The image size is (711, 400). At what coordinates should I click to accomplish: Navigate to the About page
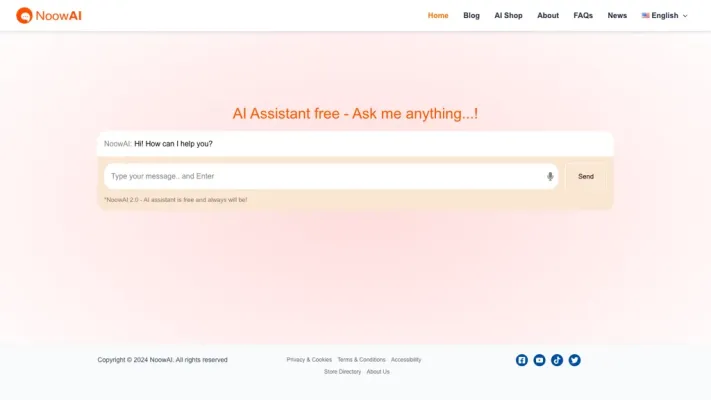548,16
